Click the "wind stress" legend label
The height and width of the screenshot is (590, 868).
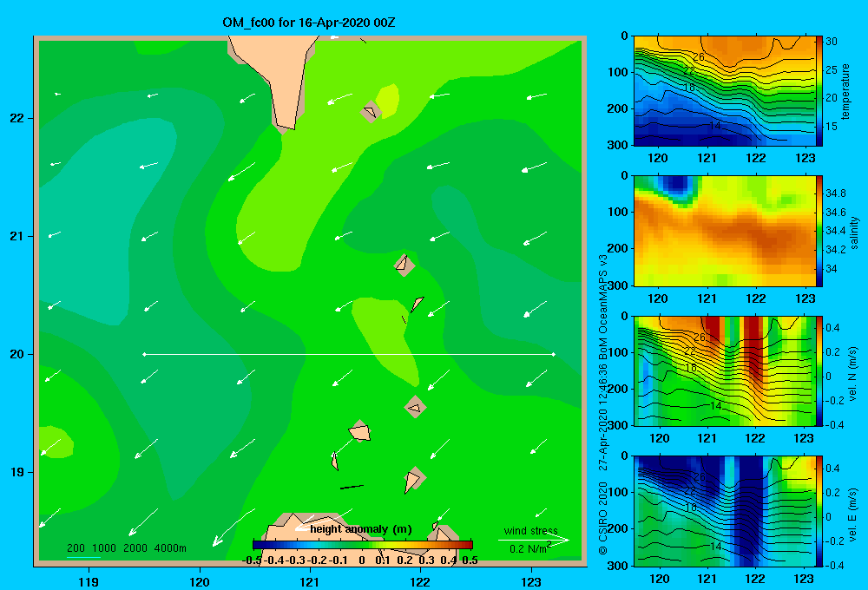[x=531, y=530]
